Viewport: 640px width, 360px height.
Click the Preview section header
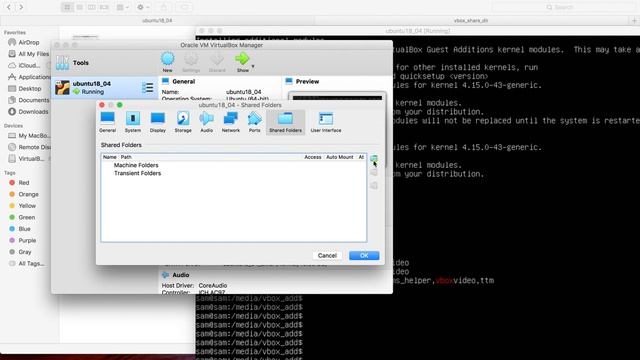coord(307,82)
